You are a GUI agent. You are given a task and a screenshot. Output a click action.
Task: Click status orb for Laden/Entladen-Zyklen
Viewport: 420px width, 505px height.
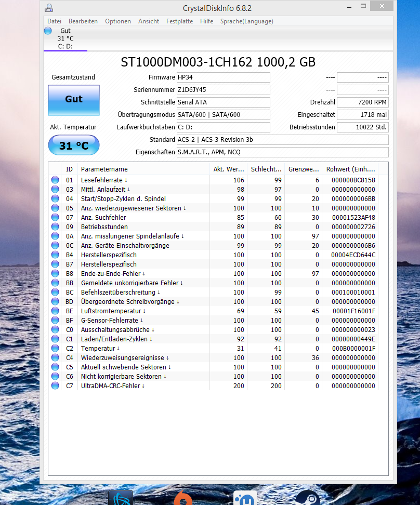(55, 339)
